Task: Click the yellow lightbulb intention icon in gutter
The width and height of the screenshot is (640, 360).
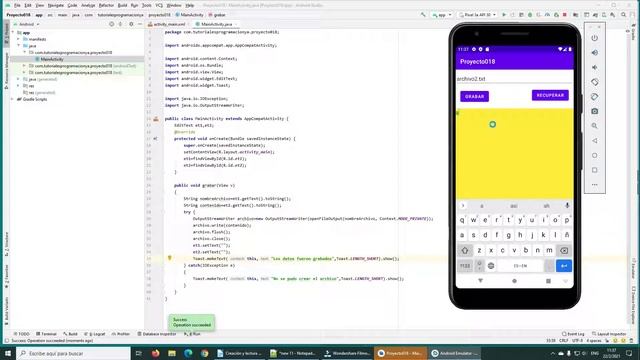Action: coord(169,258)
